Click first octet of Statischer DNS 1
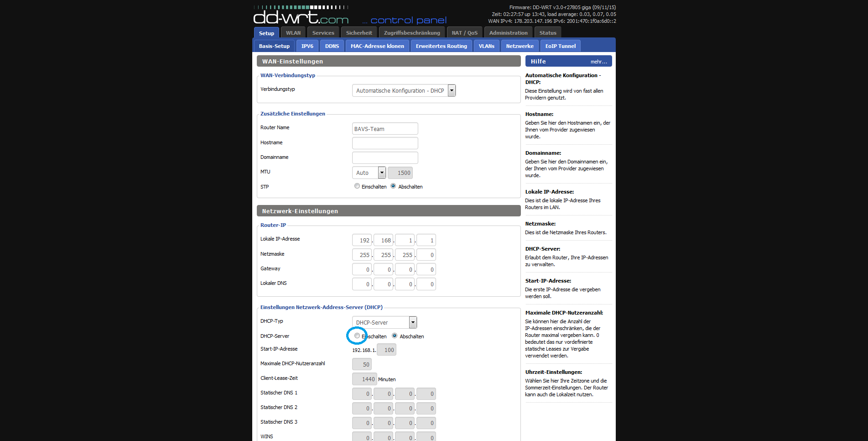The image size is (868, 441). (x=362, y=394)
